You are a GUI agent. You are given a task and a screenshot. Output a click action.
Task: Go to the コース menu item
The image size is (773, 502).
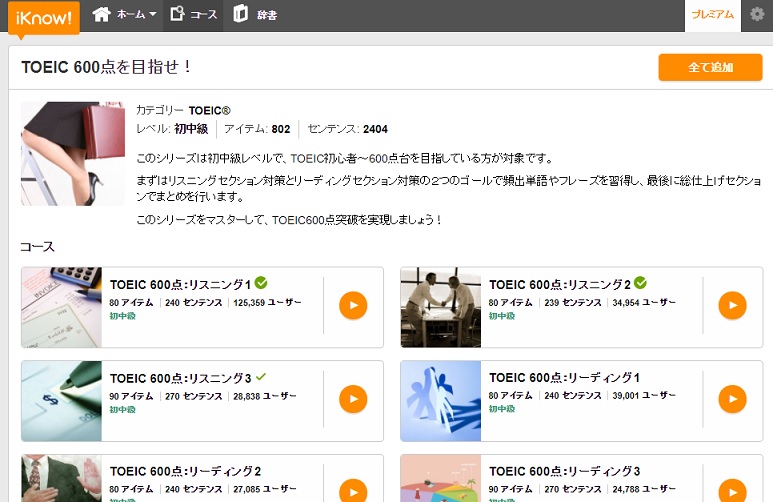(x=193, y=14)
